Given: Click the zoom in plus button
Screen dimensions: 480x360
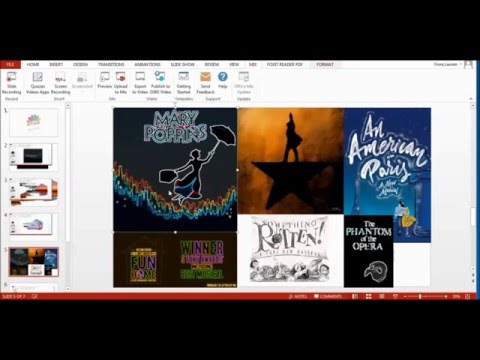Looking at the screenshot, I should click(446, 296).
